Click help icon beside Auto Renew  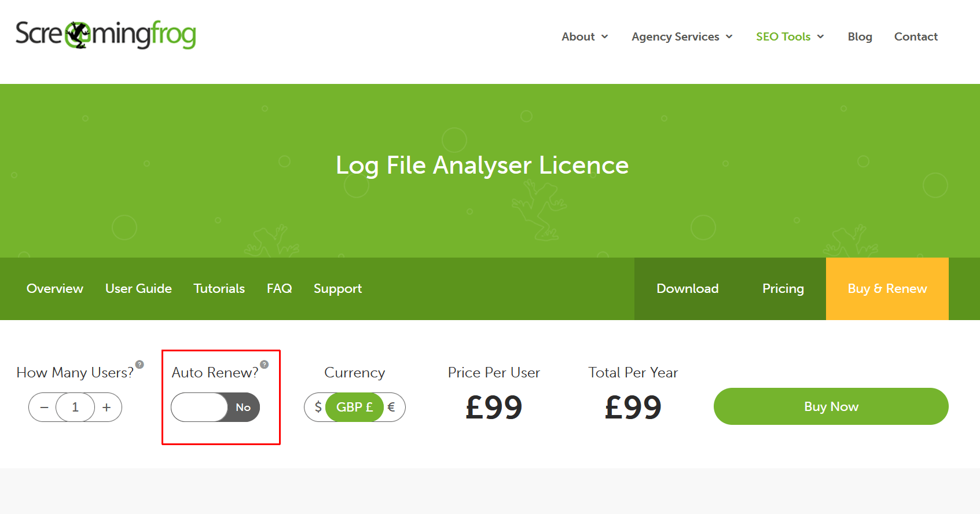264,365
